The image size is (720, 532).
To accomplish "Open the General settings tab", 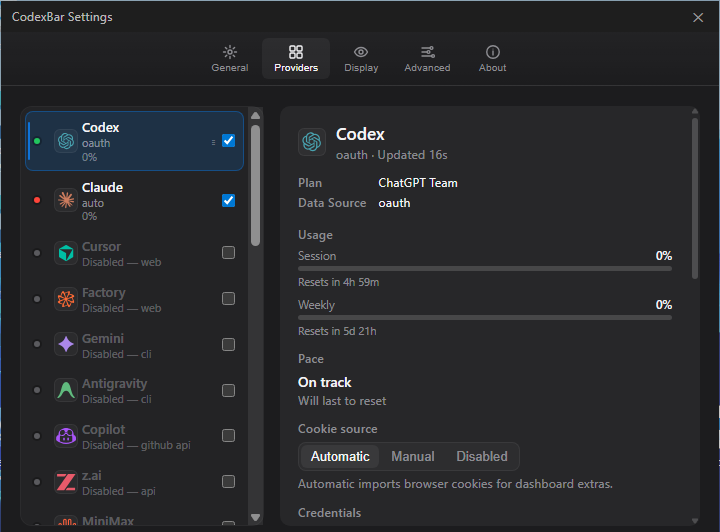I will (230, 59).
